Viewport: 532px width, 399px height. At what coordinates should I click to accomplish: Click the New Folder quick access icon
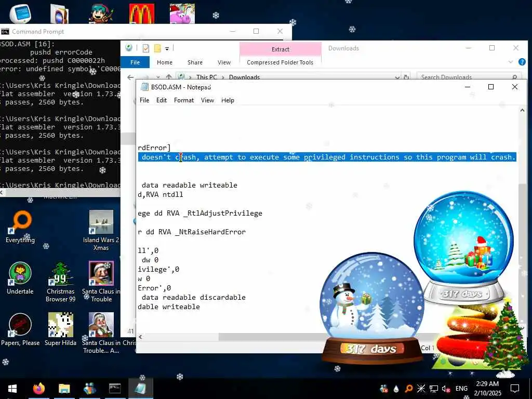pyautogui.click(x=157, y=48)
